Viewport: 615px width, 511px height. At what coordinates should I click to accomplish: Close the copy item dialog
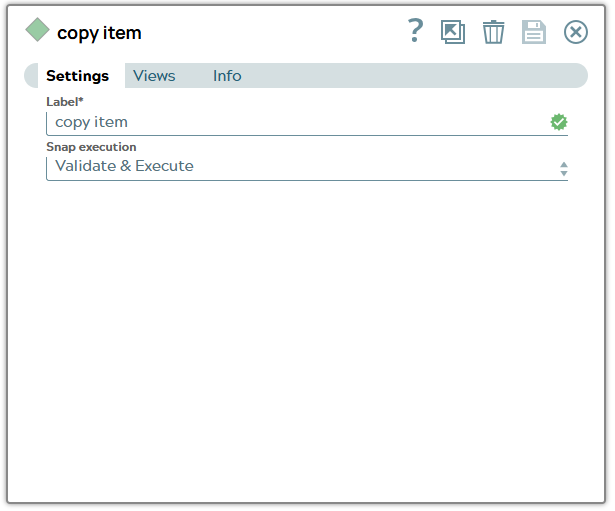point(576,32)
